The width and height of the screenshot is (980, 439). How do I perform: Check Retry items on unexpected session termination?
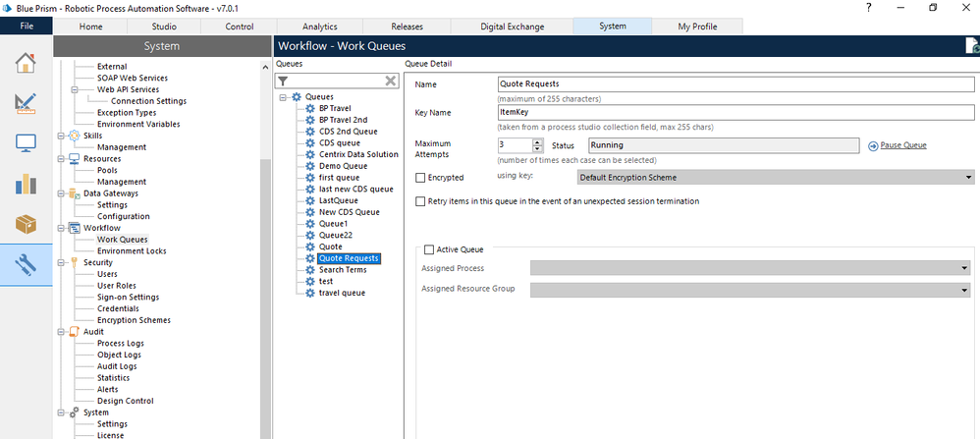420,201
